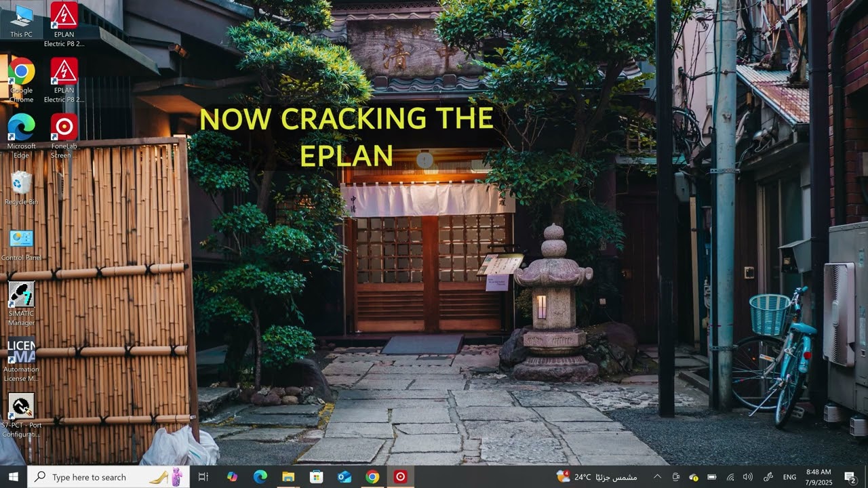
Task: Open the Action Center notifications icon
Action: pos(850,477)
